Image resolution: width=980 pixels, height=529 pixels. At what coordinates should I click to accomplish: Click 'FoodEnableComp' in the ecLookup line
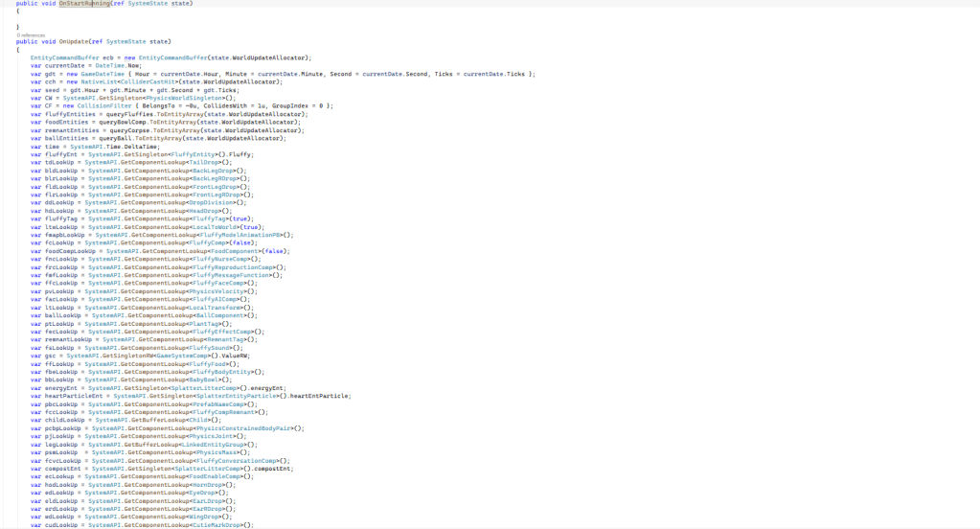[215, 476]
